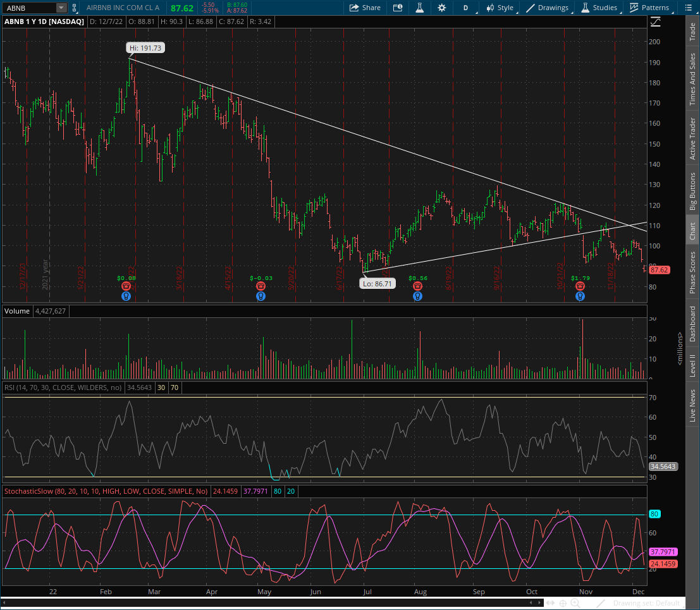Click the StochasticSlow study title label
700x610 pixels.
pyautogui.click(x=106, y=491)
